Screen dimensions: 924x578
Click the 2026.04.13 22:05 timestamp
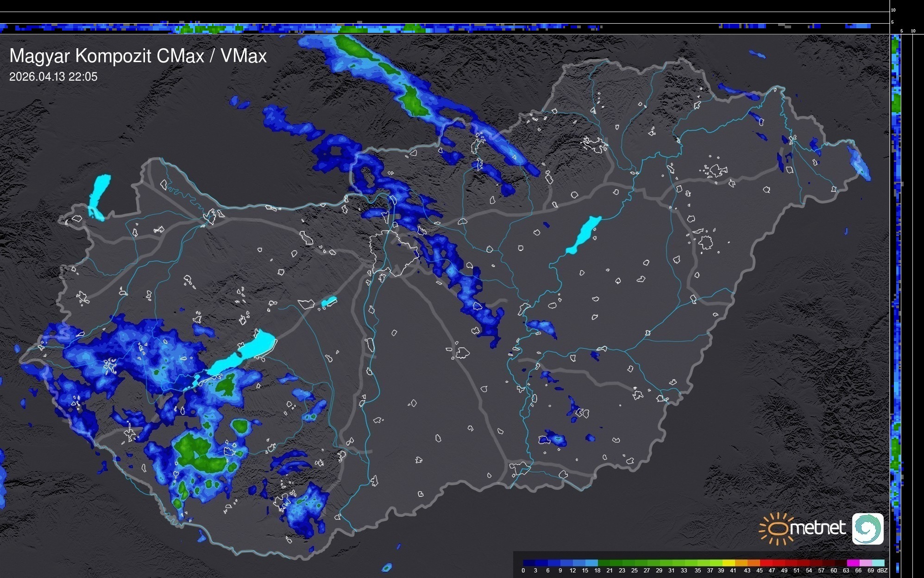[x=53, y=77]
